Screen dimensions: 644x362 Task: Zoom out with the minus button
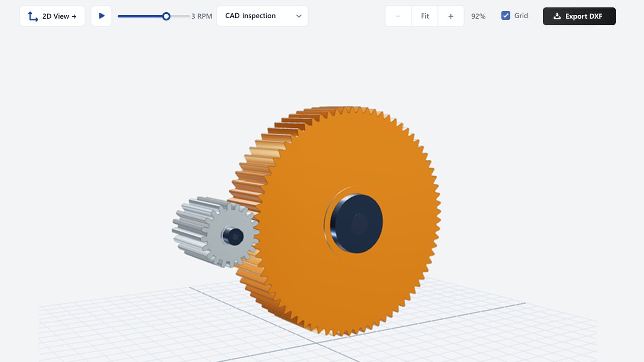(x=398, y=16)
